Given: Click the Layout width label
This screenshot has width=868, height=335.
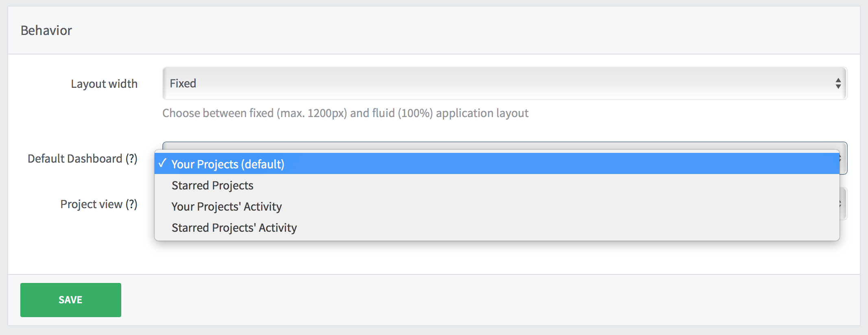Looking at the screenshot, I should pyautogui.click(x=104, y=83).
